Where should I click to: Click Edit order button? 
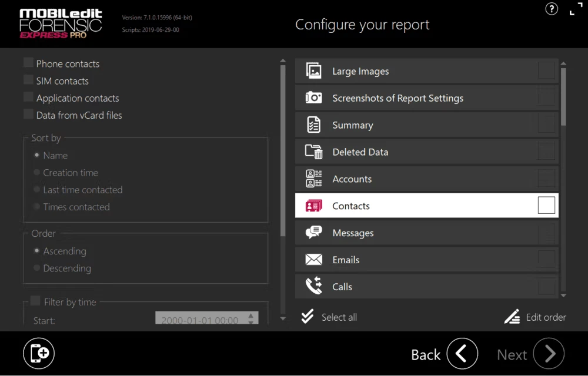[x=535, y=317]
